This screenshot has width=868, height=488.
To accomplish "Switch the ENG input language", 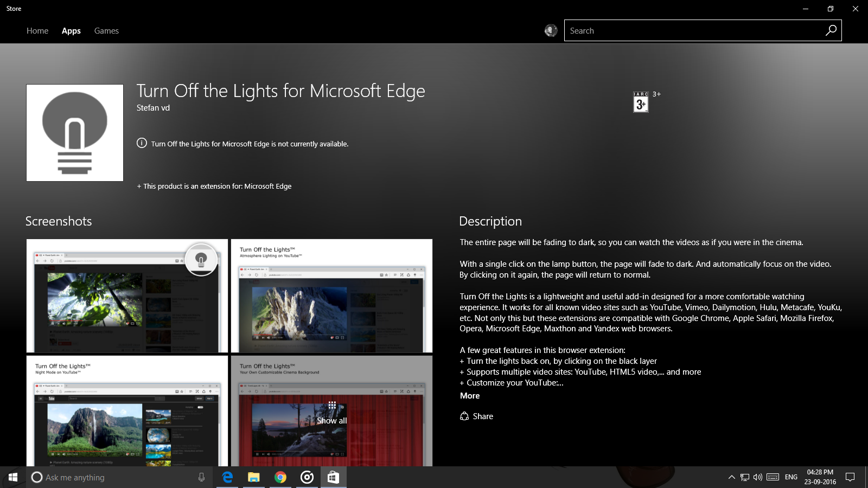I will point(792,477).
